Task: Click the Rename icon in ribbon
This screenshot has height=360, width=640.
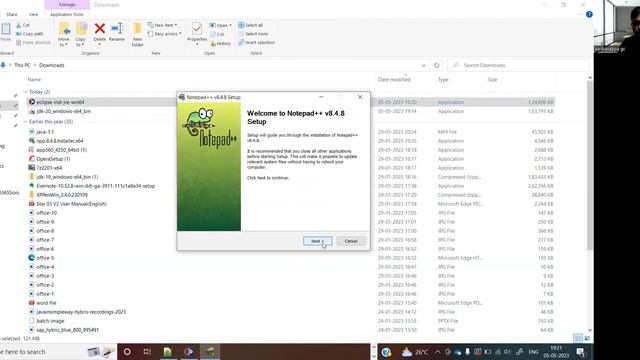Action: [117, 33]
